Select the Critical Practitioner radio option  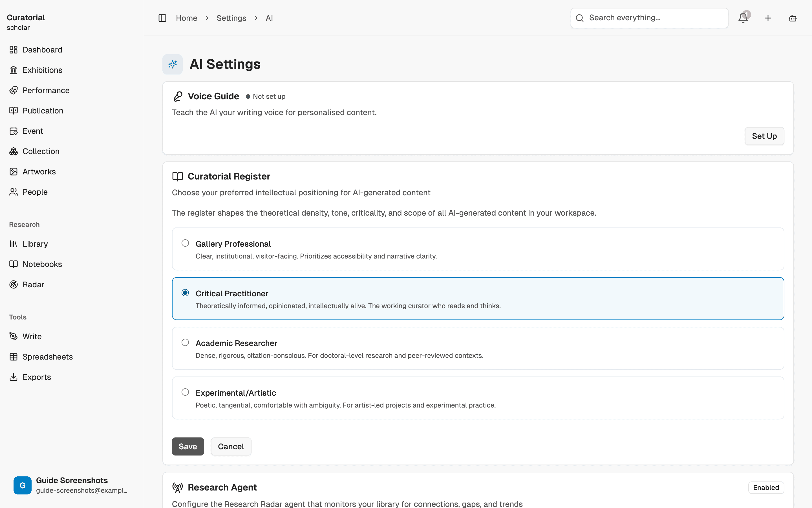pyautogui.click(x=185, y=293)
